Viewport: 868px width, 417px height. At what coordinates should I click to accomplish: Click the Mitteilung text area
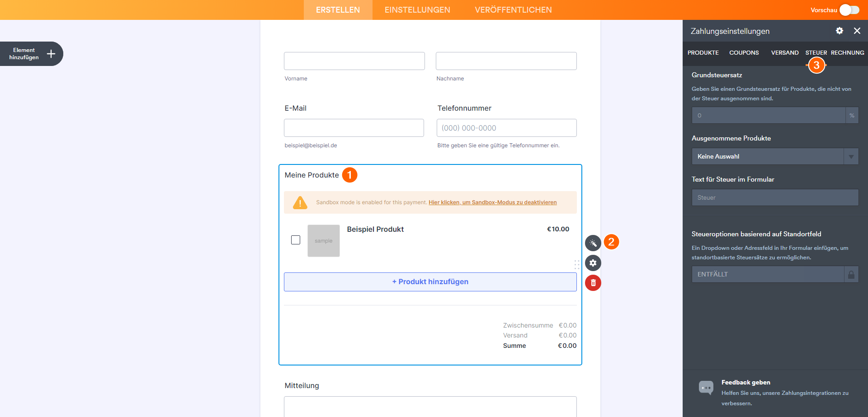(430, 407)
